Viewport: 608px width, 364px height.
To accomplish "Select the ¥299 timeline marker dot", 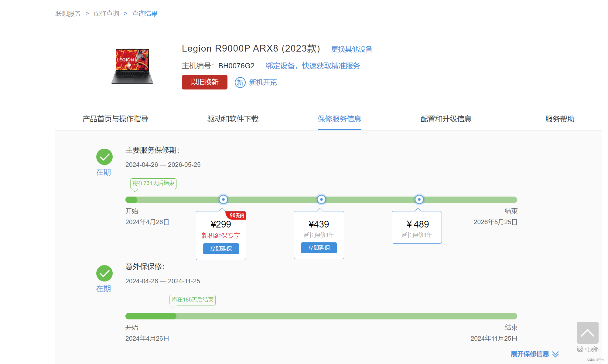I will coord(223,200).
